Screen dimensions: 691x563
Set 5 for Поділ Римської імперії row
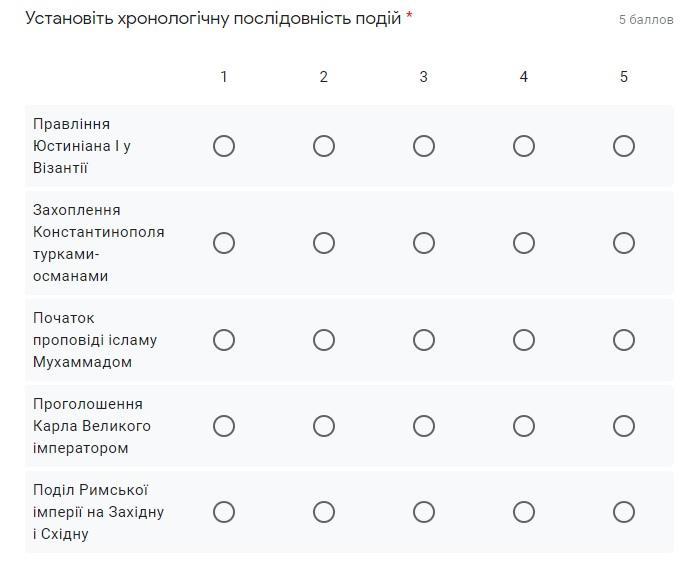pos(624,512)
